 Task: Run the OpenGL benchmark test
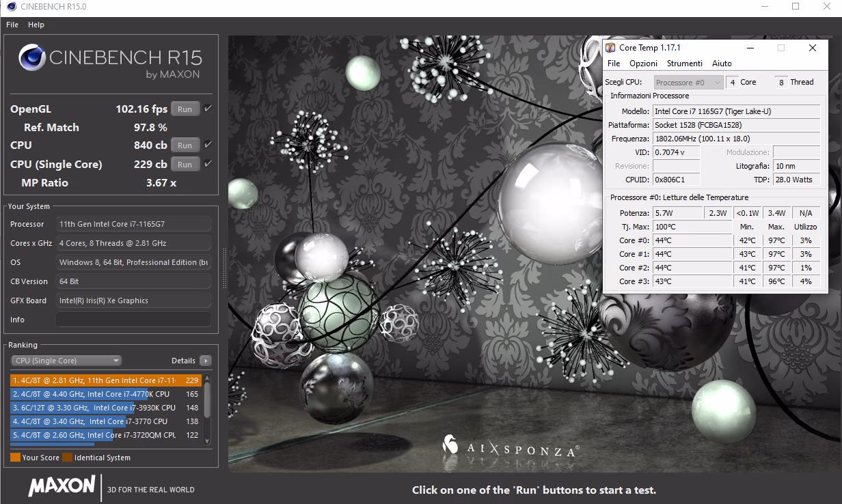(x=185, y=109)
